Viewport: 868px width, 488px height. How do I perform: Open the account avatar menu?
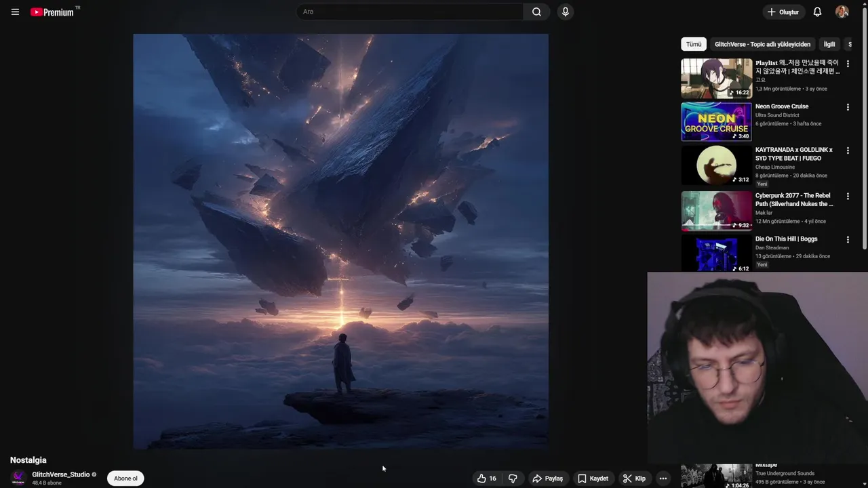tap(842, 12)
